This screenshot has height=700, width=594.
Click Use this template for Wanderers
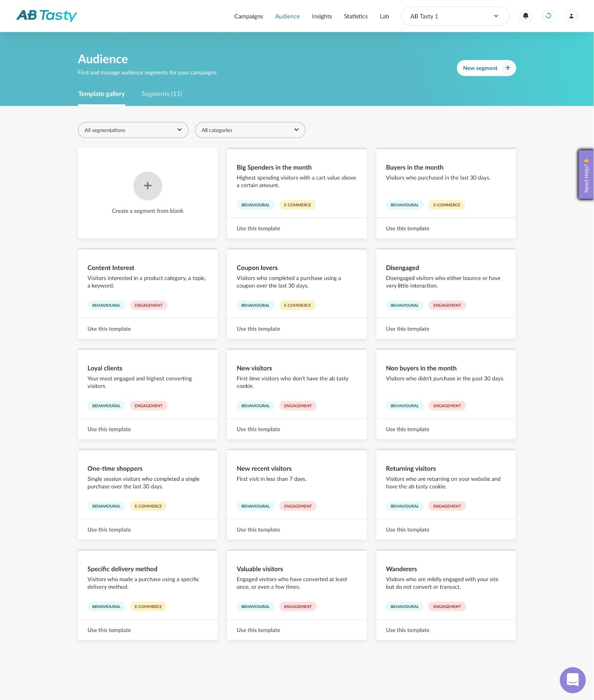pyautogui.click(x=407, y=630)
